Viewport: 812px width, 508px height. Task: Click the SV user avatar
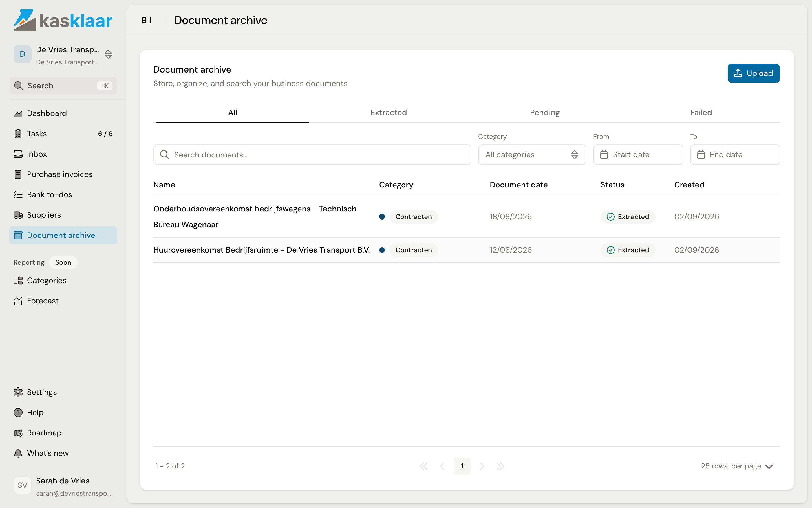(x=23, y=485)
